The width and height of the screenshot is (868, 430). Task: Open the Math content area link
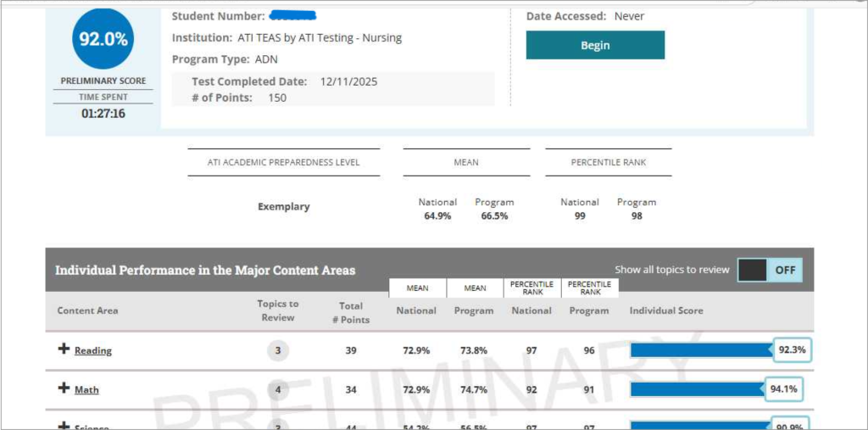86,389
